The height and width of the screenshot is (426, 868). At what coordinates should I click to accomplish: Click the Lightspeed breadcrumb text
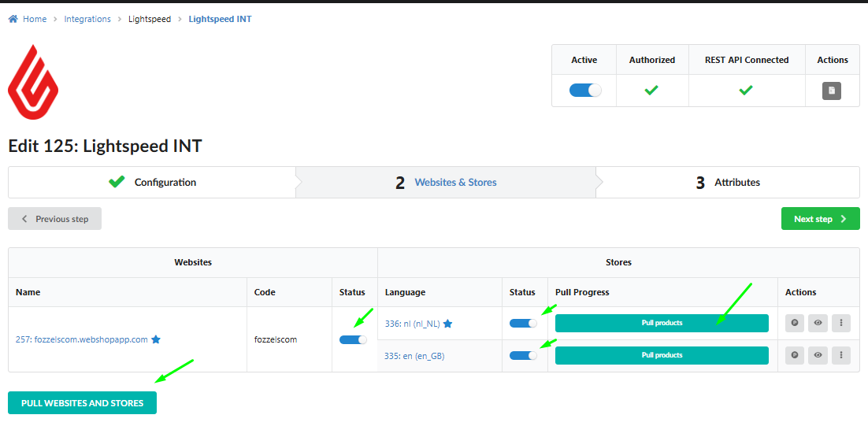coord(150,19)
